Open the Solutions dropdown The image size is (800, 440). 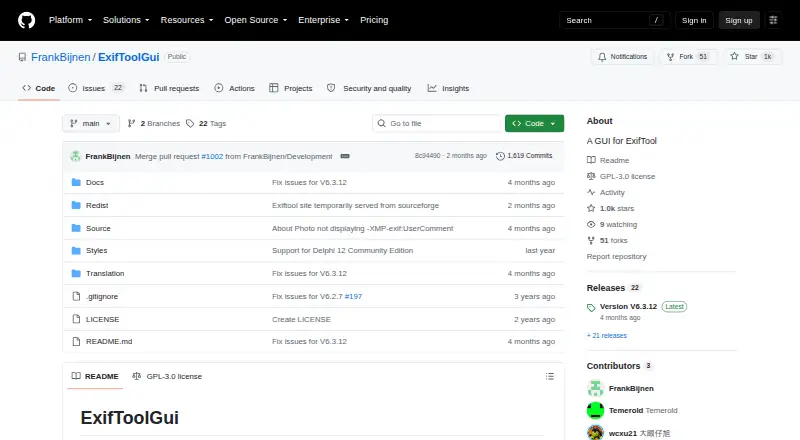point(126,20)
